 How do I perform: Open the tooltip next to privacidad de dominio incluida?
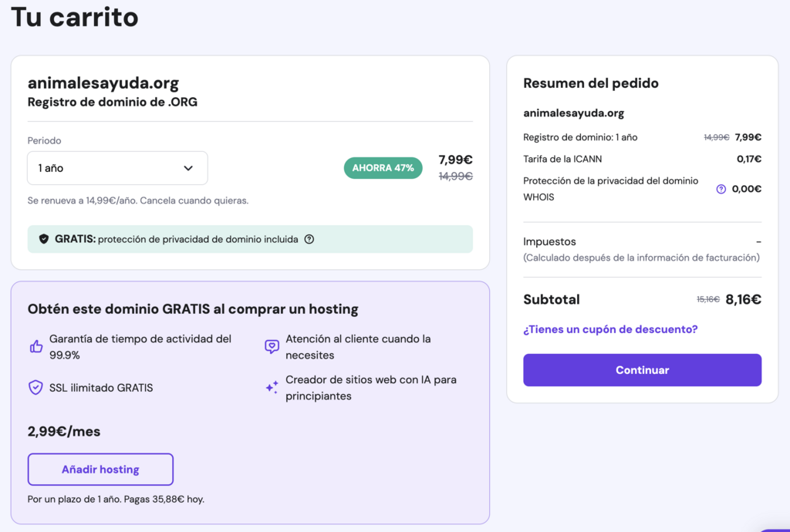coord(309,239)
